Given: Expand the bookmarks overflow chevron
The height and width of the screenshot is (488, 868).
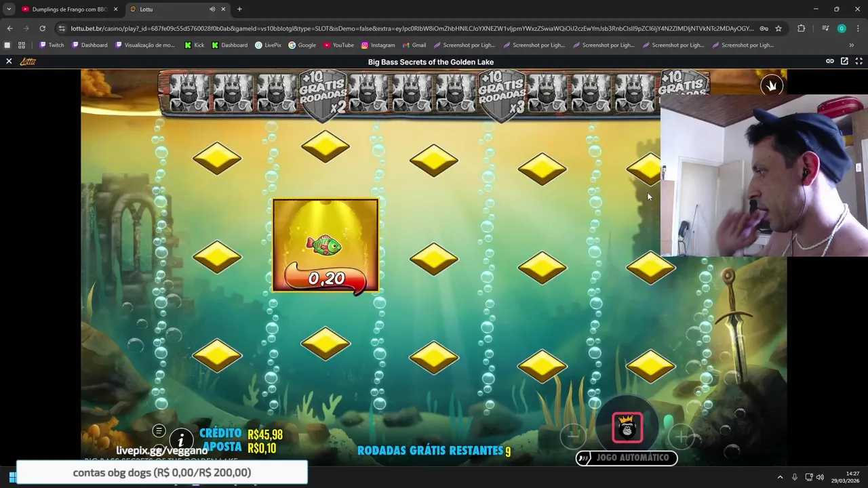Looking at the screenshot, I should (852, 45).
